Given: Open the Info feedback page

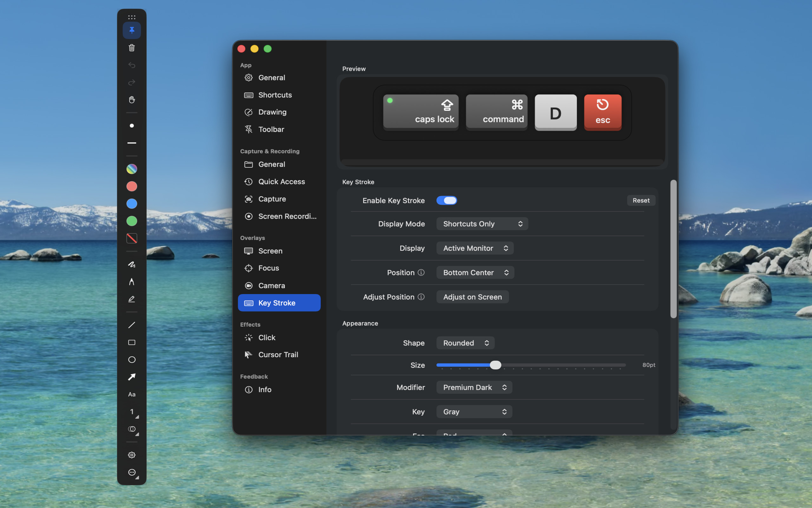Looking at the screenshot, I should click(279, 390).
